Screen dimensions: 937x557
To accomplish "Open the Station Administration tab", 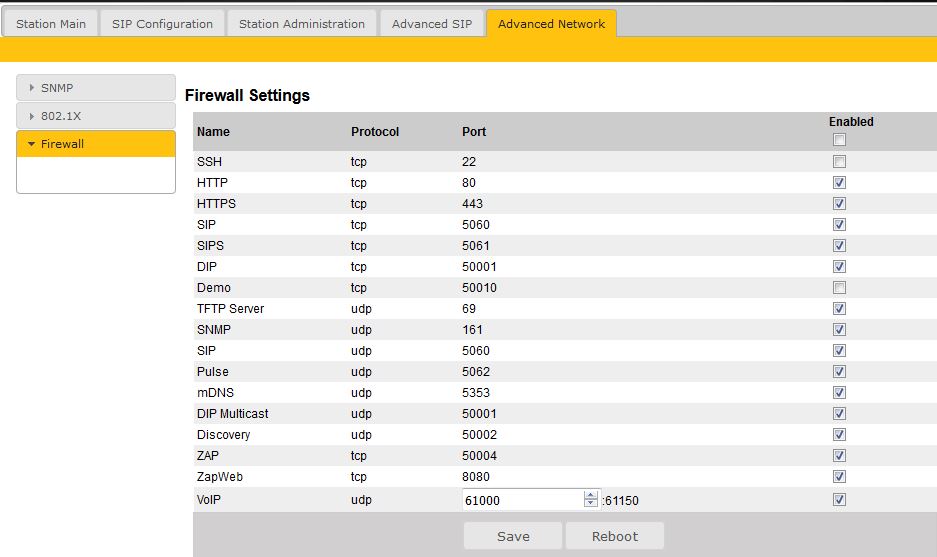I will tap(301, 24).
